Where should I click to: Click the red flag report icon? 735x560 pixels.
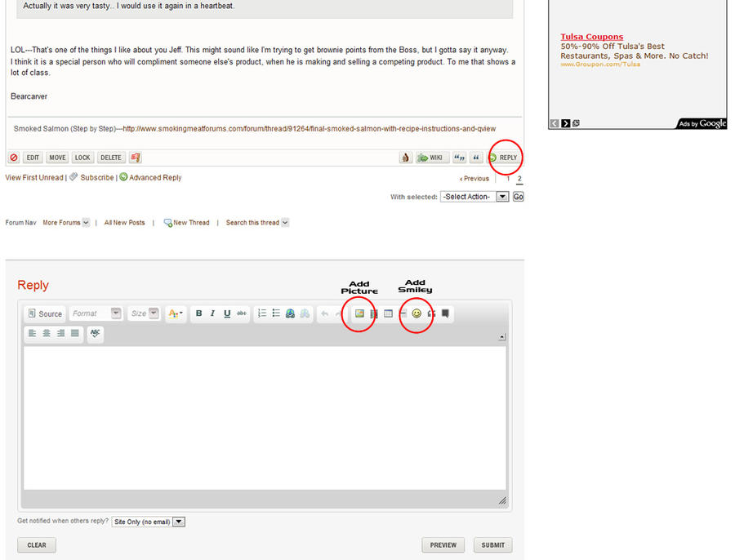(136, 158)
